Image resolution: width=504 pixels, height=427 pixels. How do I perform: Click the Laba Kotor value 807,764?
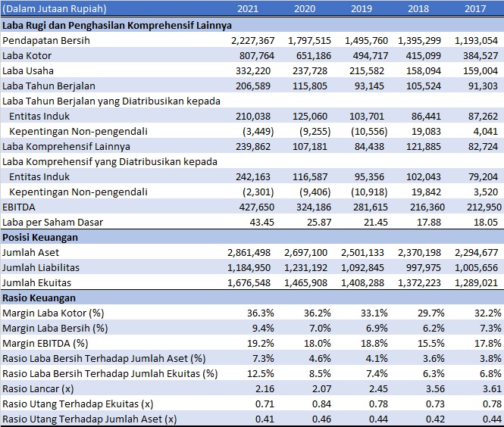point(256,55)
